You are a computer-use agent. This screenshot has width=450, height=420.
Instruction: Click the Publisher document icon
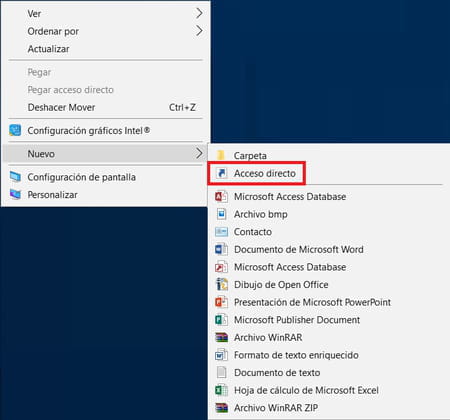pyautogui.click(x=221, y=320)
